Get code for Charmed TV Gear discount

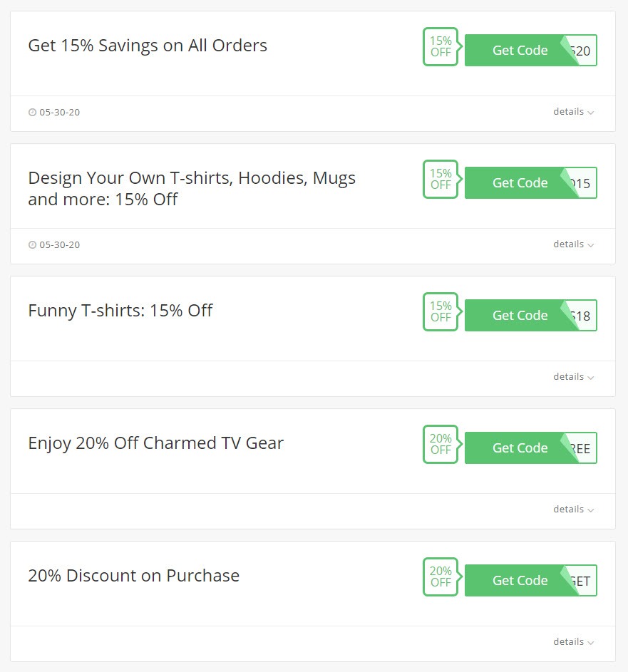point(520,448)
